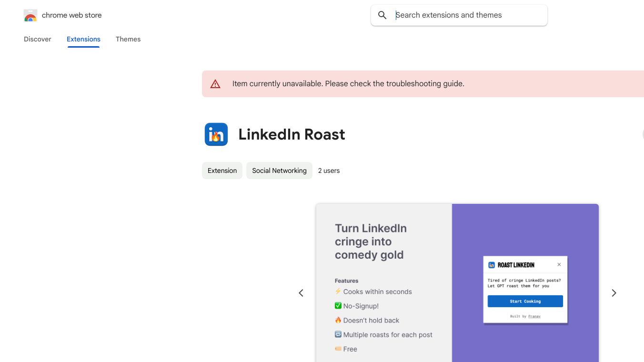Viewport: 644px width, 362px height.
Task: Click the Extension type chip
Action: (x=222, y=171)
